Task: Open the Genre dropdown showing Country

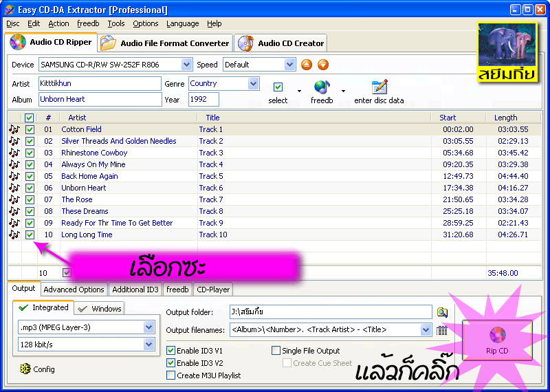Action: pos(253,83)
